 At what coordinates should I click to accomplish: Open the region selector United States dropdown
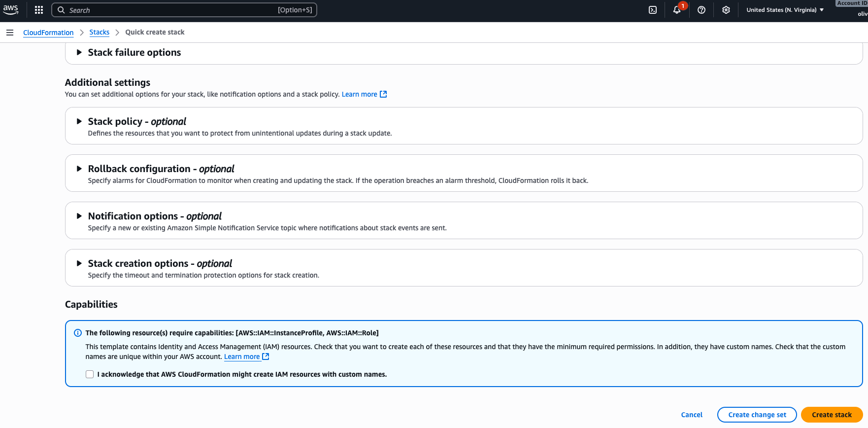785,10
